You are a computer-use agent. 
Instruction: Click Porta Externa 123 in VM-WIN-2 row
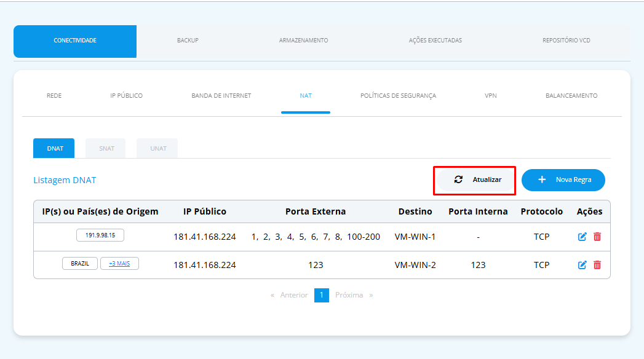coord(316,265)
